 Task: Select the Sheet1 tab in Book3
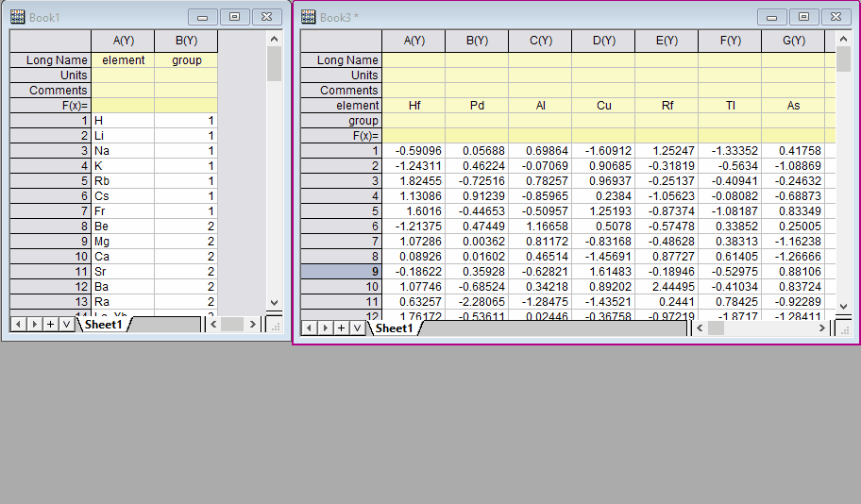point(394,328)
